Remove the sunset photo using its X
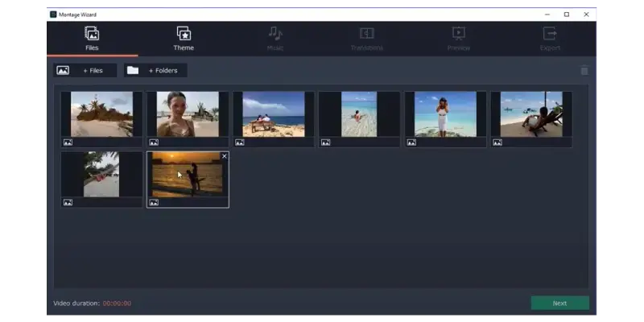The width and height of the screenshot is (644, 322). point(224,156)
